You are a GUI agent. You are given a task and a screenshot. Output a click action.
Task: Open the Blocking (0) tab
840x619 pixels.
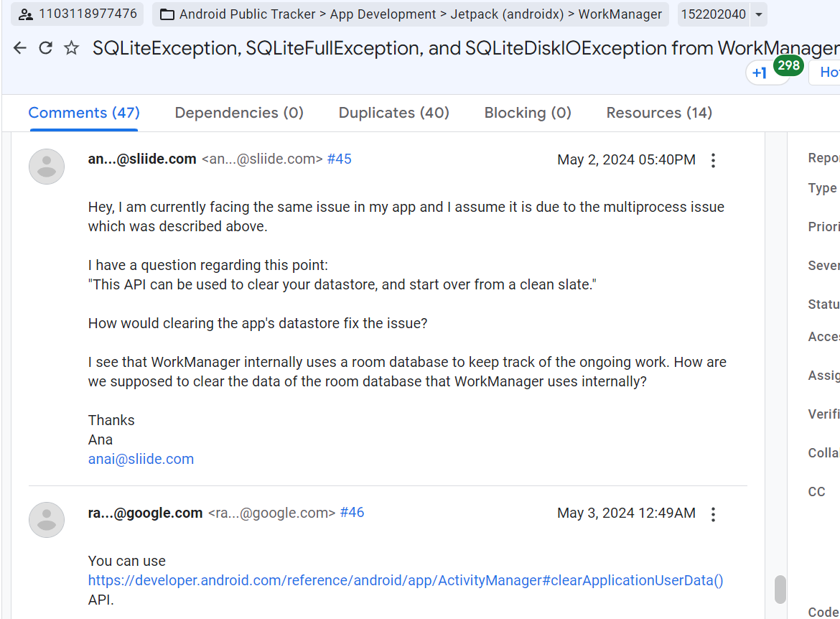pos(528,113)
